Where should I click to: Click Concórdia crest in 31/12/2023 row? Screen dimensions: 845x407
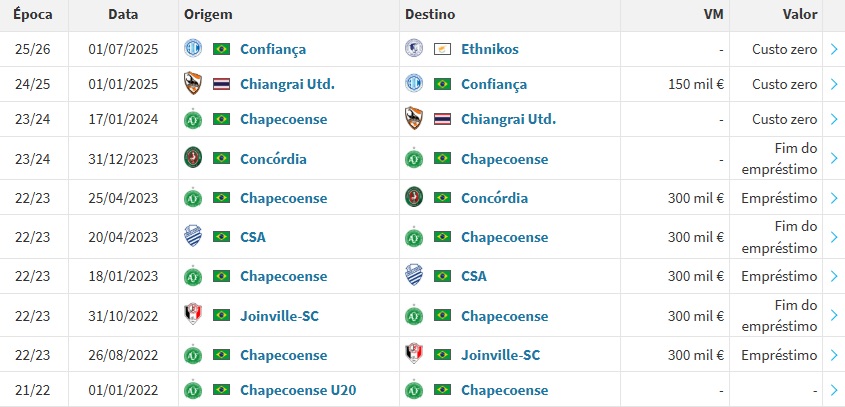point(193,157)
